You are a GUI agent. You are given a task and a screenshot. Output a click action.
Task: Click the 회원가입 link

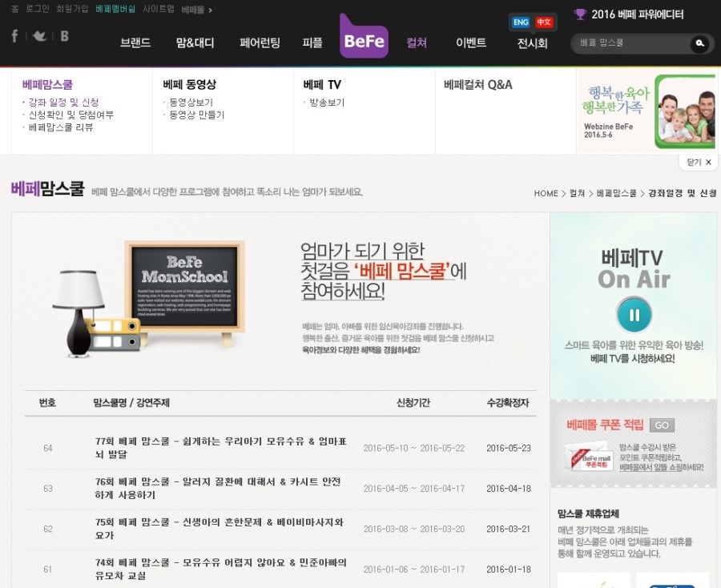click(x=72, y=9)
